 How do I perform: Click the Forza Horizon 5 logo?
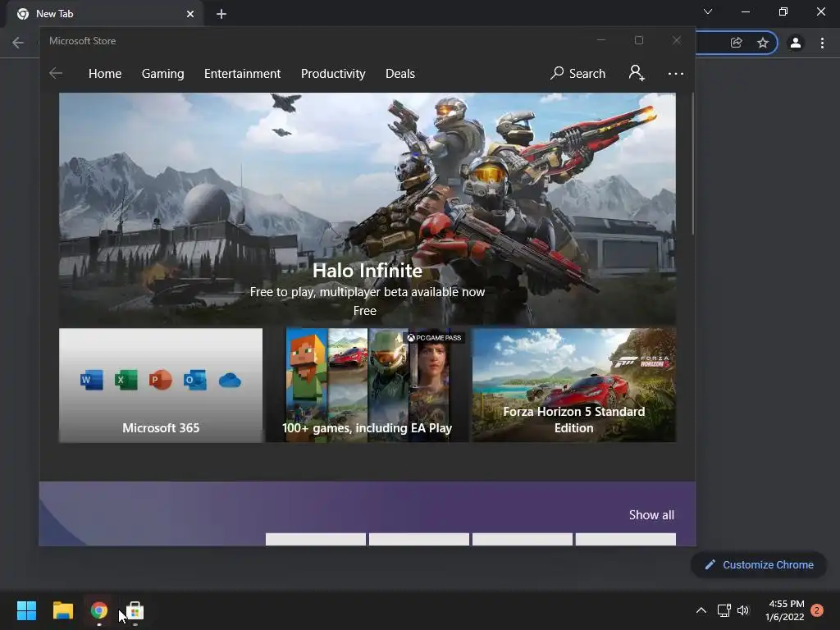(641, 362)
